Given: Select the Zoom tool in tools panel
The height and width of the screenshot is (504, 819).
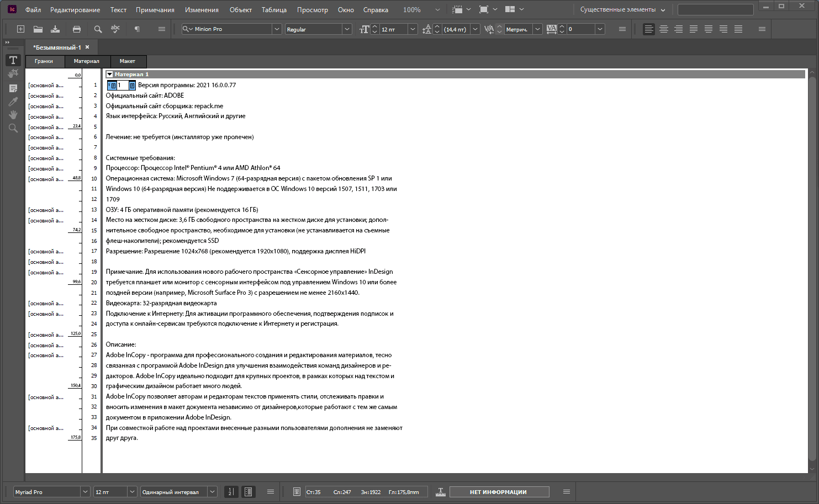Looking at the screenshot, I should 13,128.
